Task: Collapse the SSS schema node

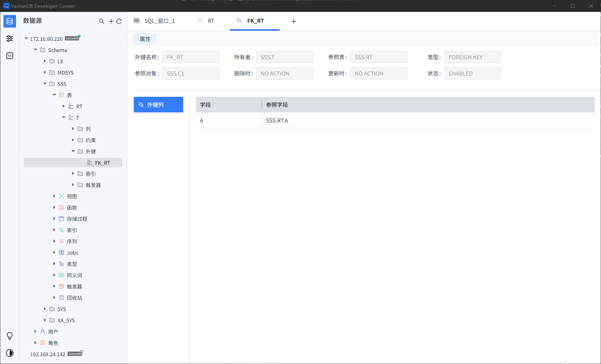Action: coord(45,84)
